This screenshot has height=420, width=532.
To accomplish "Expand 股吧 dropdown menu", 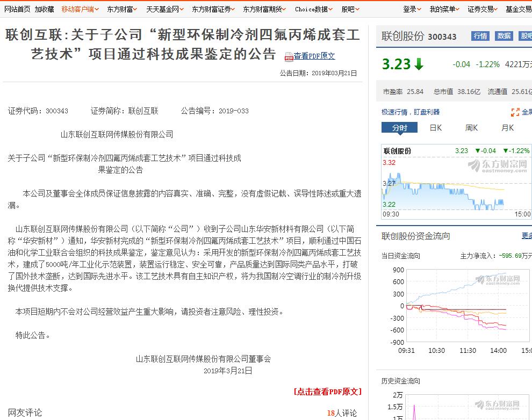I will (x=350, y=9).
